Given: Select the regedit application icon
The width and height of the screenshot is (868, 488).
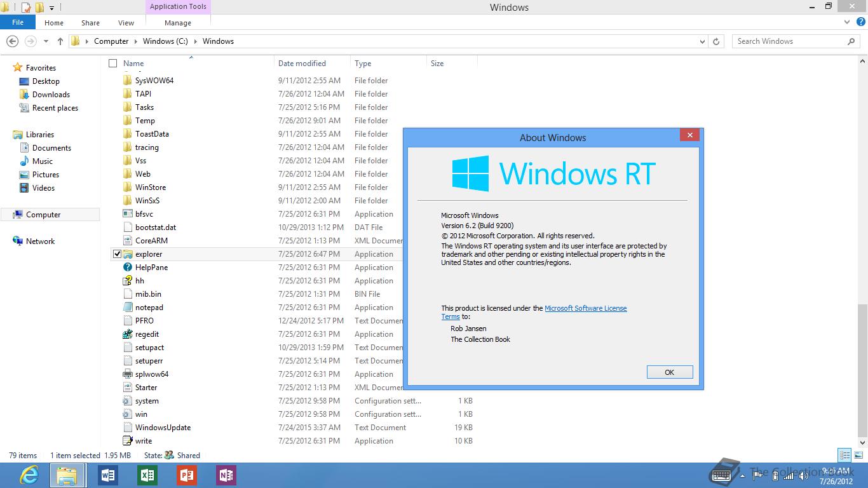Looking at the screenshot, I should coord(128,334).
